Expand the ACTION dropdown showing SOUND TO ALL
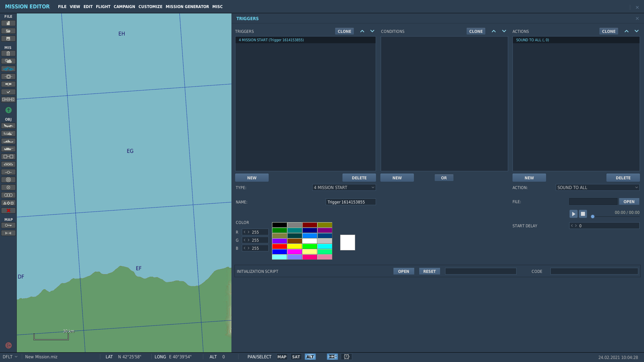The width and height of the screenshot is (644, 362). 597,187
